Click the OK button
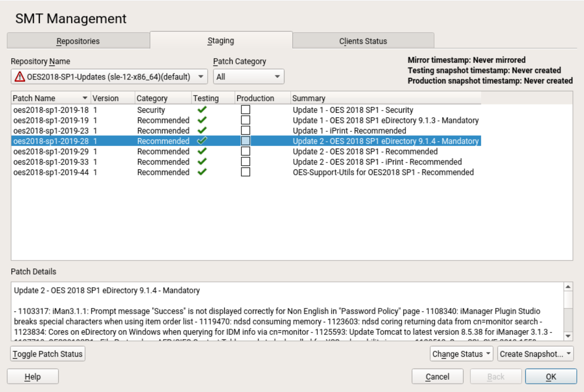Screen dimensions: 584x392 point(551,377)
